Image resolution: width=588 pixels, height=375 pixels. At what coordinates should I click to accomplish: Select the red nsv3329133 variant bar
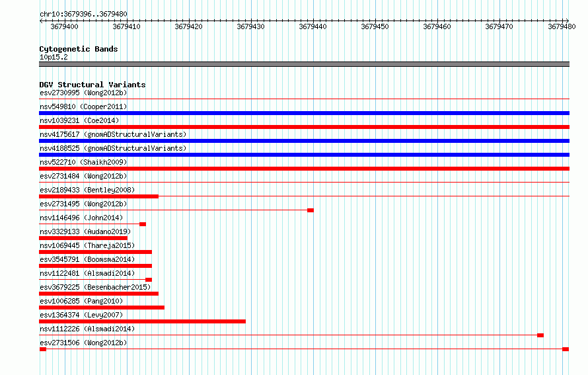pos(83,238)
